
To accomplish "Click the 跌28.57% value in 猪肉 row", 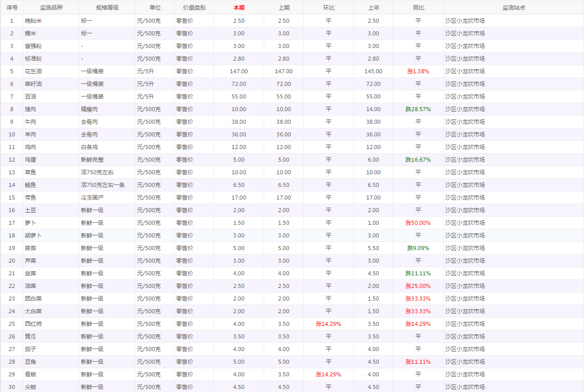I will [x=418, y=109].
